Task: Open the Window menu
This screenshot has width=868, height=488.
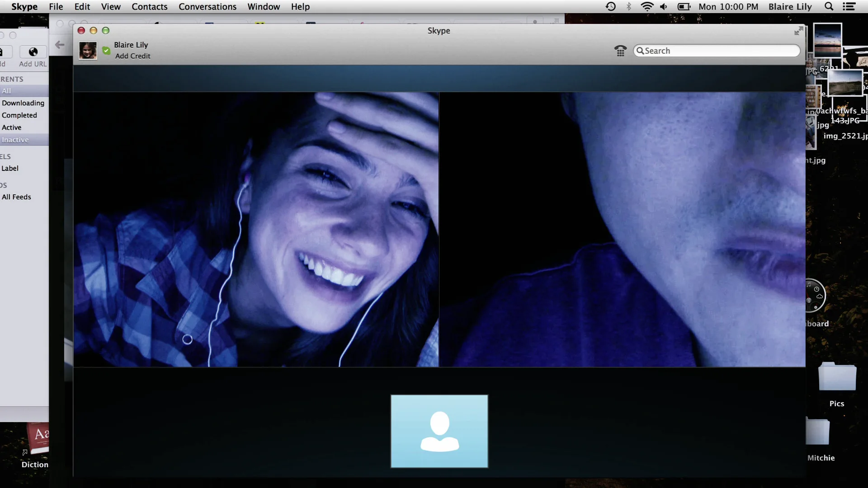Action: pyautogui.click(x=264, y=7)
